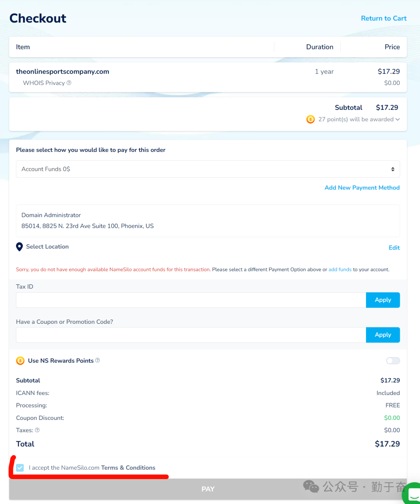Click the Select Location pin icon
This screenshot has height=504, width=420.
(x=19, y=247)
